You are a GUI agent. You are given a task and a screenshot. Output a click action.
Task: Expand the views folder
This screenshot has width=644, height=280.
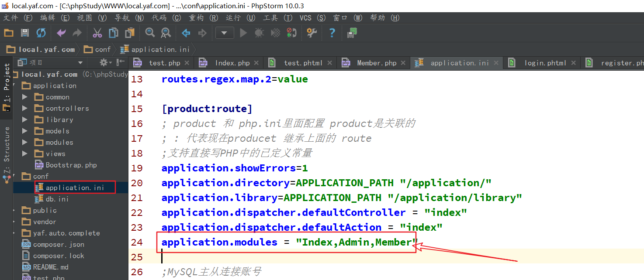[x=25, y=154]
